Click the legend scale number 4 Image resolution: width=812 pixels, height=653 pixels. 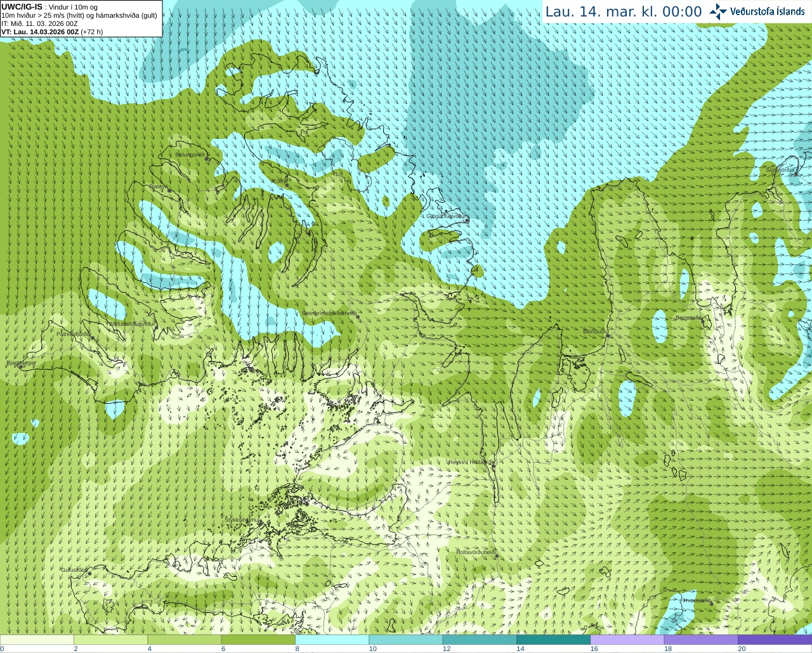149,649
